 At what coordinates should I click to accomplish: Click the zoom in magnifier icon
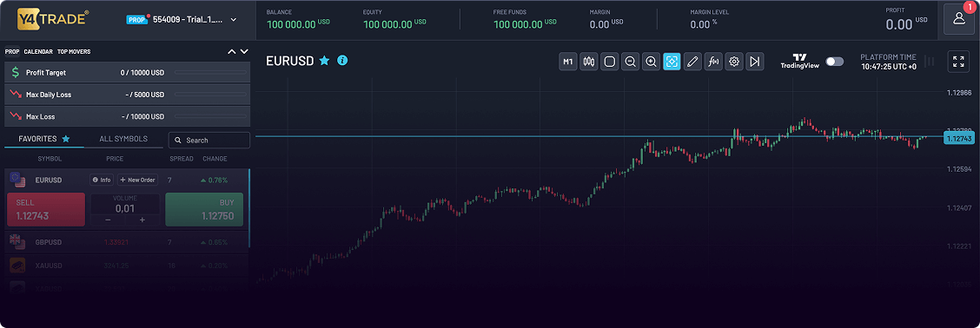tap(652, 62)
